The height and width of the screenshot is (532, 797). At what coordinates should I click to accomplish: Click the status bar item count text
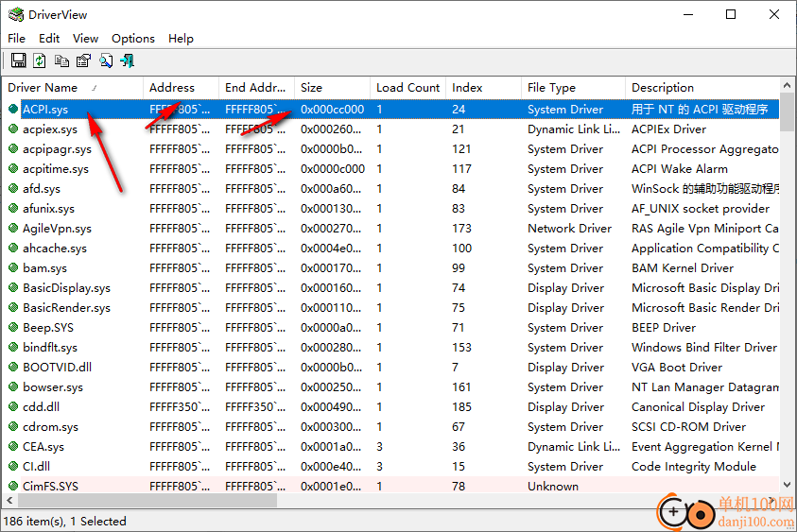[x=64, y=521]
